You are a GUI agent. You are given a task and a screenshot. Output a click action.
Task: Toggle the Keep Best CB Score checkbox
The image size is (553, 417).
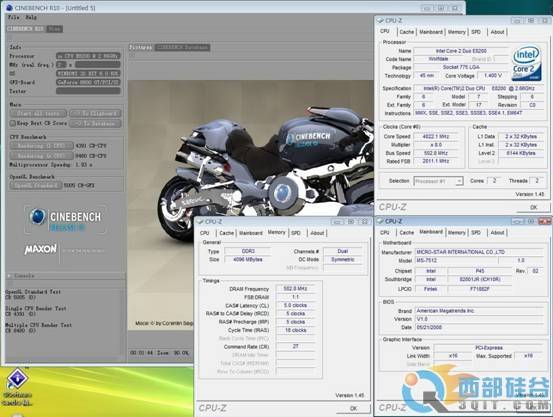[x=13, y=123]
